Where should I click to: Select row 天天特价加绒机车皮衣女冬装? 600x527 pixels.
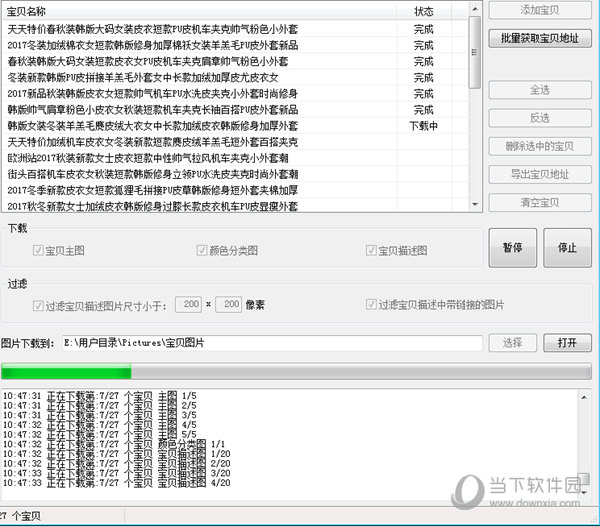coord(235,142)
